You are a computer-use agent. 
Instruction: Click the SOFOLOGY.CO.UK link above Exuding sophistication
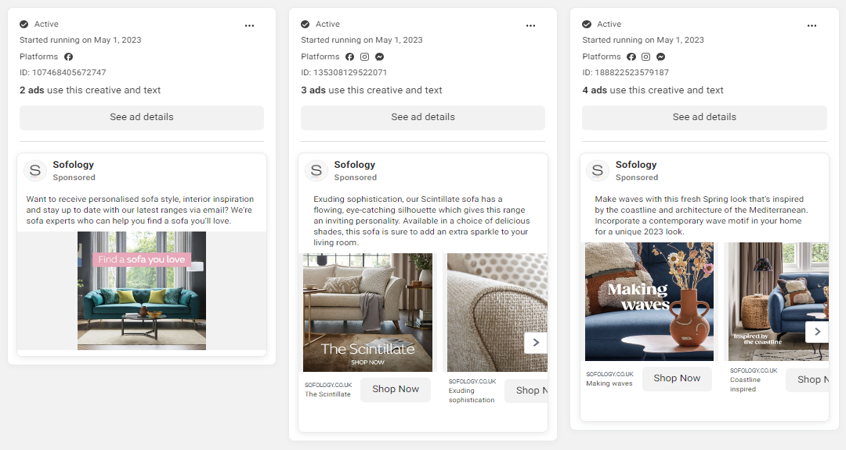(472, 381)
